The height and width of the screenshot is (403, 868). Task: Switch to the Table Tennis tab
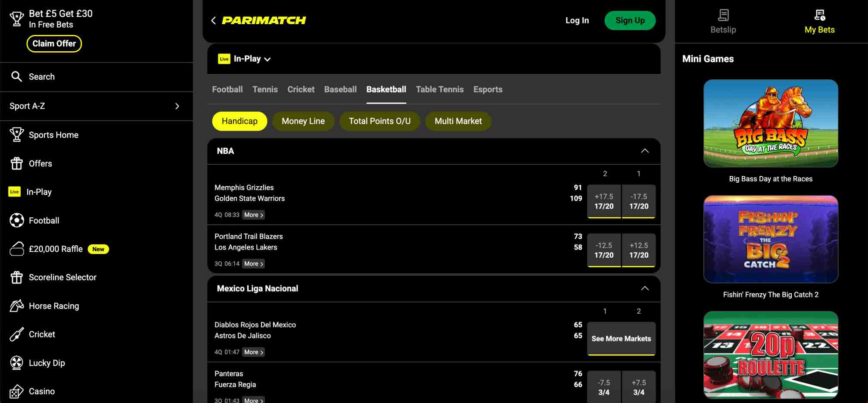coord(440,89)
